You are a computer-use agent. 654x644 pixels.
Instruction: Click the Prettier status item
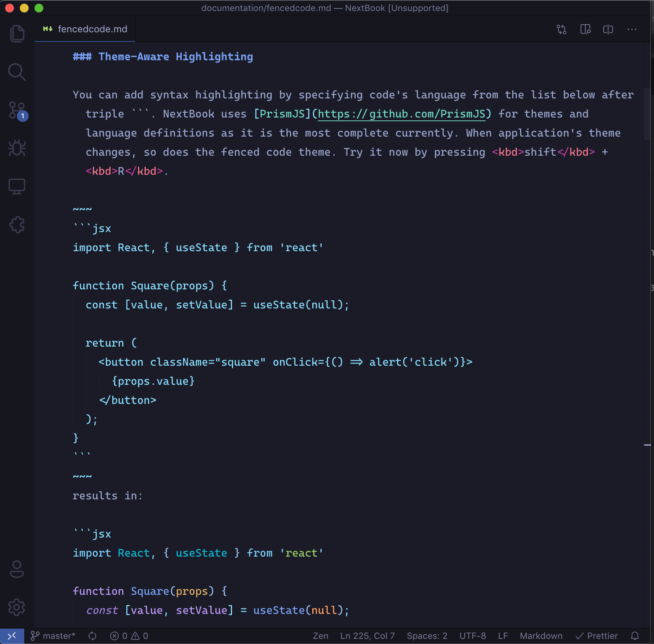coord(597,636)
